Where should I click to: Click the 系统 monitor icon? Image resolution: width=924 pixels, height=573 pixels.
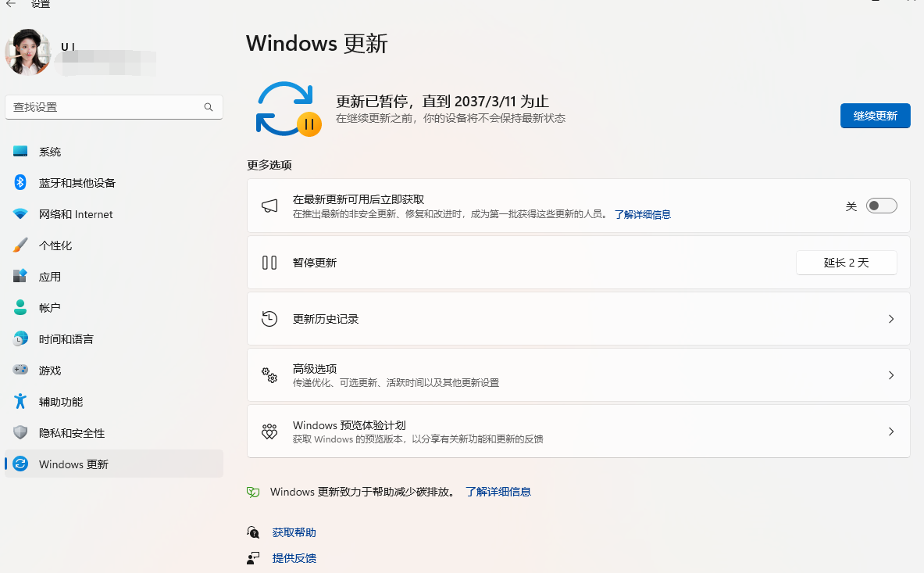coord(20,152)
